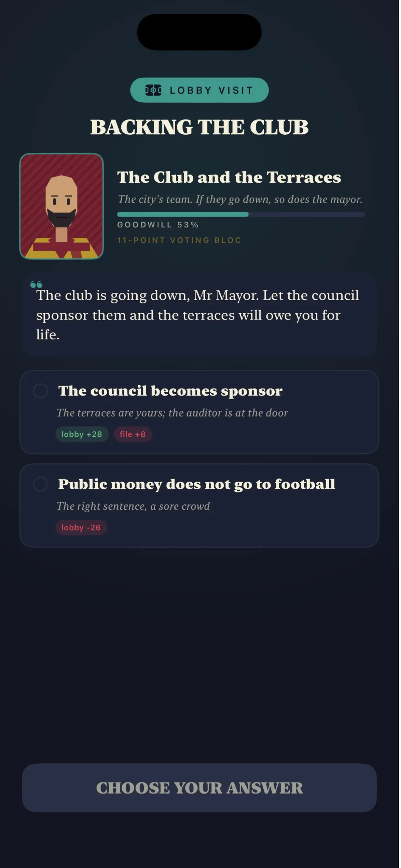
Task: Tap the 'Goodwill 53%' label
Action: (x=158, y=225)
